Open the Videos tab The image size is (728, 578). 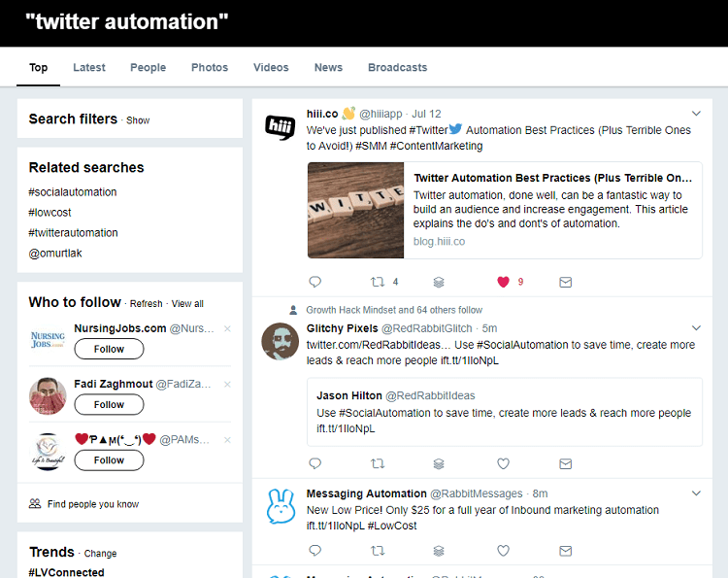271,68
